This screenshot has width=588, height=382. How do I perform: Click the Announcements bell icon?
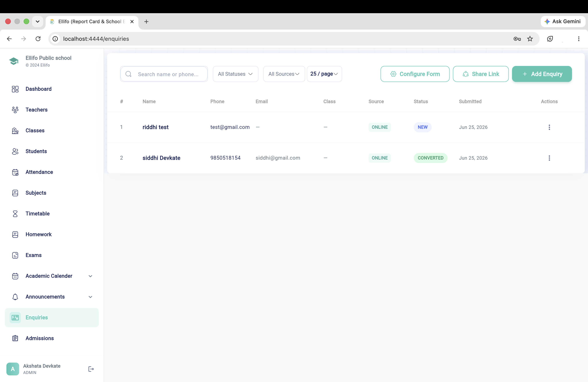15,297
